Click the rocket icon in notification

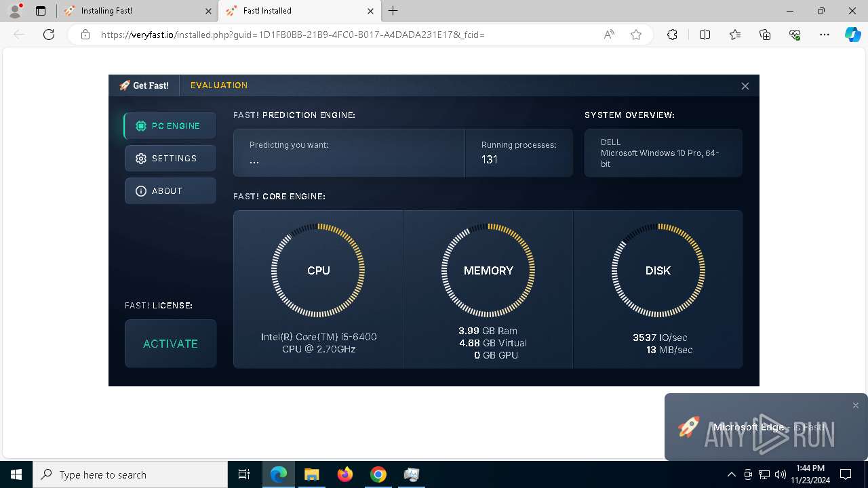pyautogui.click(x=688, y=427)
